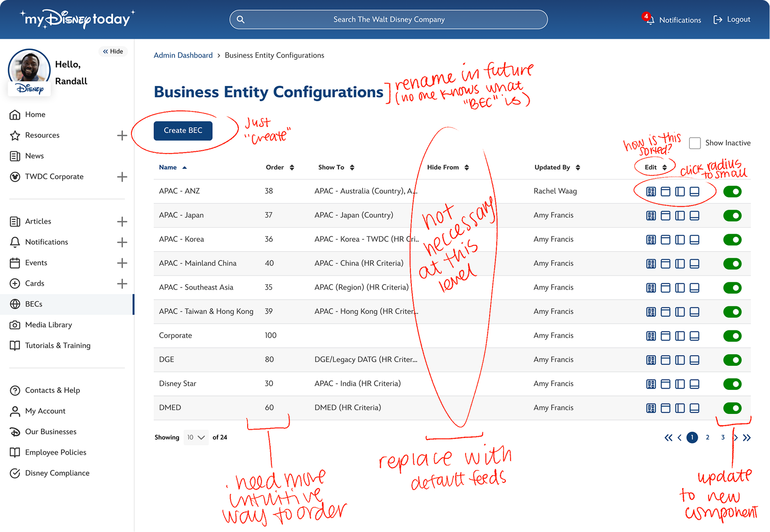The width and height of the screenshot is (770, 532).
Task: Toggle off the APAC - Japan active switch
Action: (732, 216)
